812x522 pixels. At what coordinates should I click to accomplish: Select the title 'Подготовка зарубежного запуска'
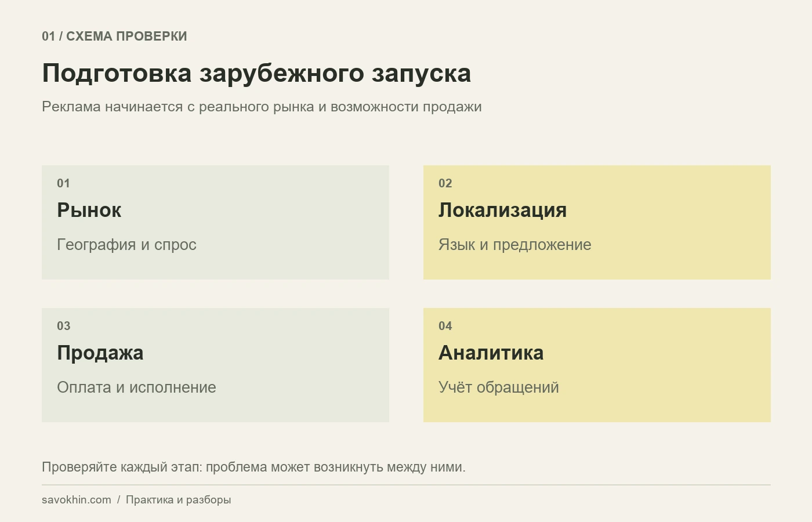pos(256,73)
